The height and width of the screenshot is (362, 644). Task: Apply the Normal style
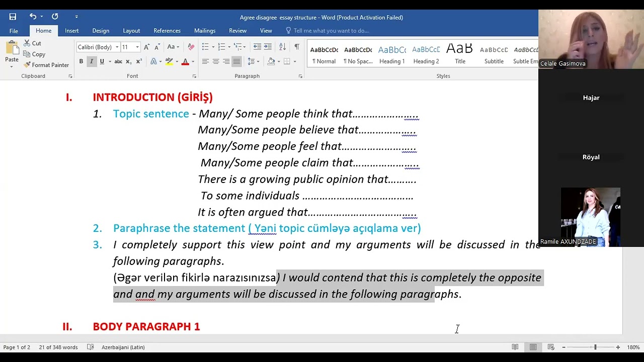324,55
